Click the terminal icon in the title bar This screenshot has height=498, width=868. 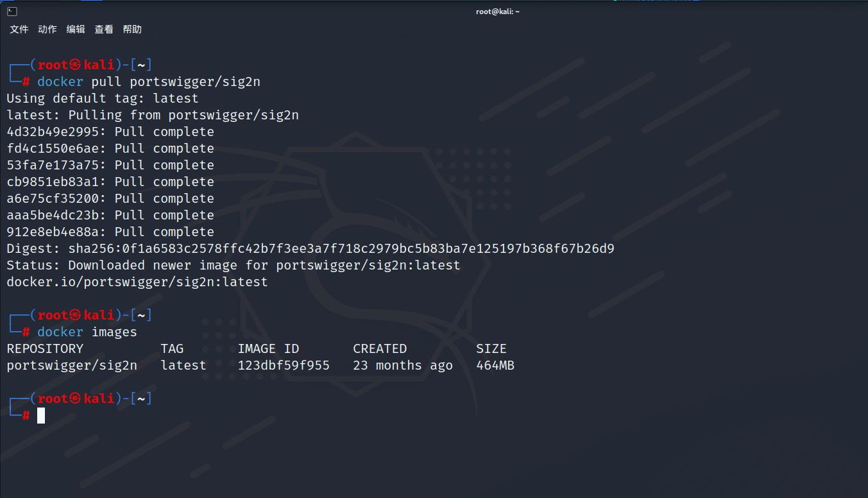pos(12,12)
